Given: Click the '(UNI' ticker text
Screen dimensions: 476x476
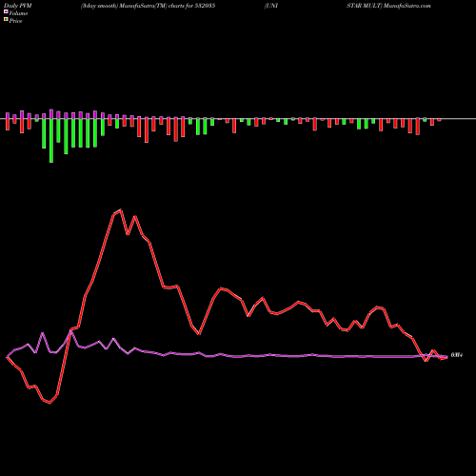Looking at the screenshot, I should point(271,6).
